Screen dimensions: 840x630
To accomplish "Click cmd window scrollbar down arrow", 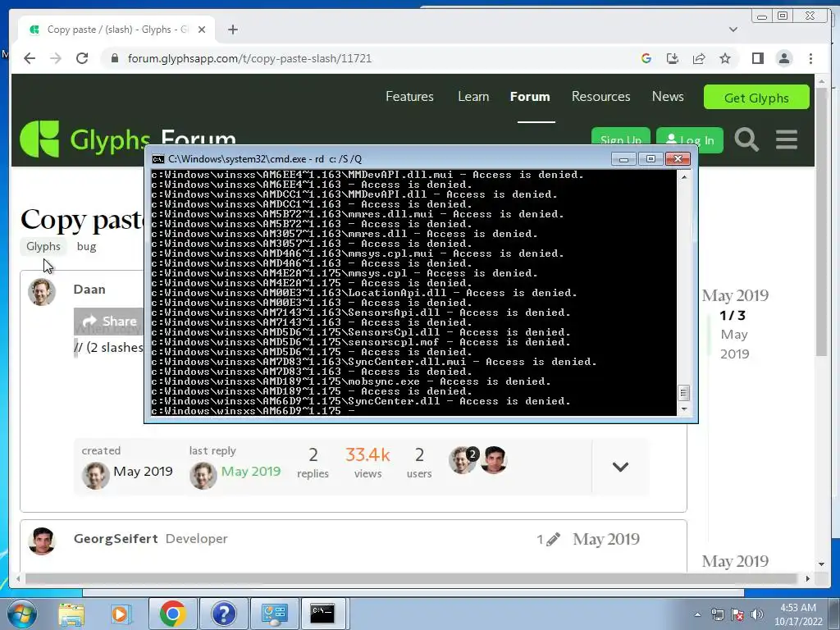I will 683,409.
